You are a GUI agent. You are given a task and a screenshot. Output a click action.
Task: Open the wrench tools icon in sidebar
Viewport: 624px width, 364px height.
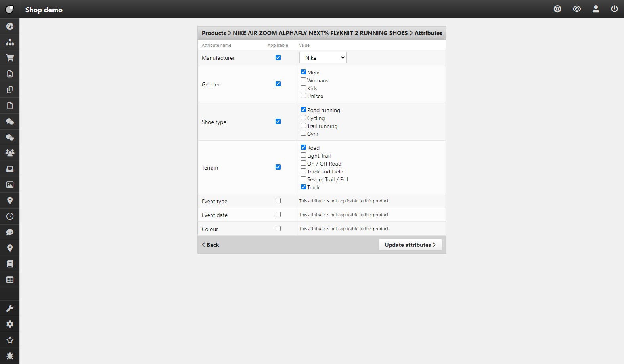coord(10,308)
